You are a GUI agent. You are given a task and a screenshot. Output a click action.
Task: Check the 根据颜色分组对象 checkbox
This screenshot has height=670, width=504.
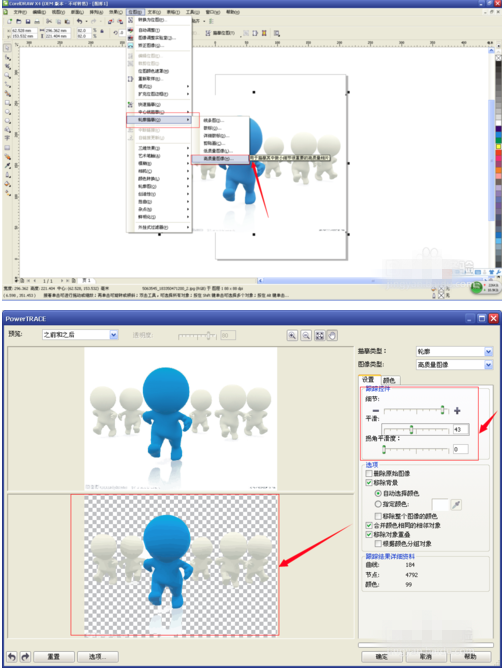(378, 544)
